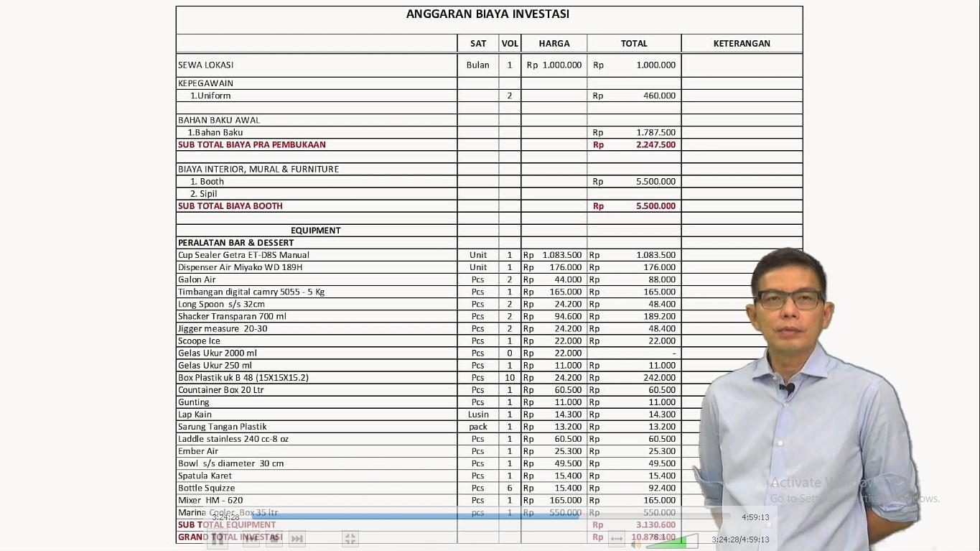Select Dispenser Air Miyako WD 189H row

pos(241,267)
